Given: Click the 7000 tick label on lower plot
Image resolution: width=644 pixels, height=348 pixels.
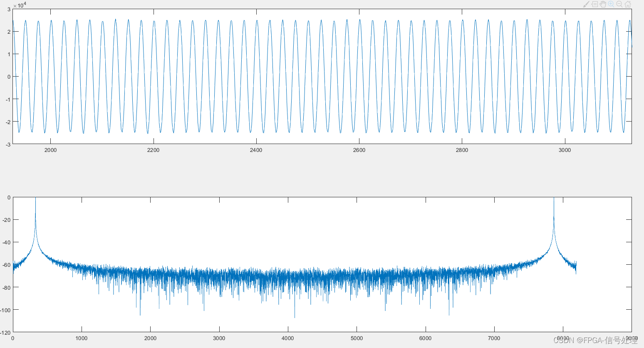Looking at the screenshot, I should tap(494, 338).
